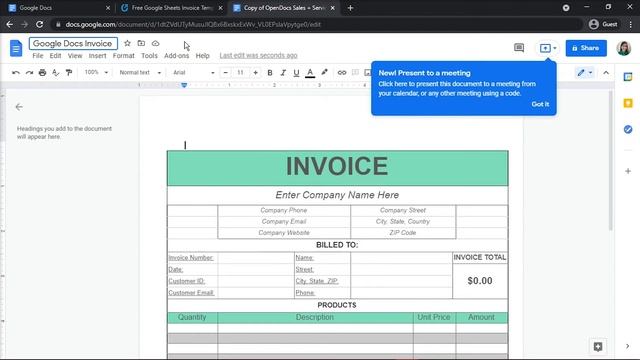Open the Add-ons menu
The height and width of the screenshot is (360, 640).
(x=176, y=56)
